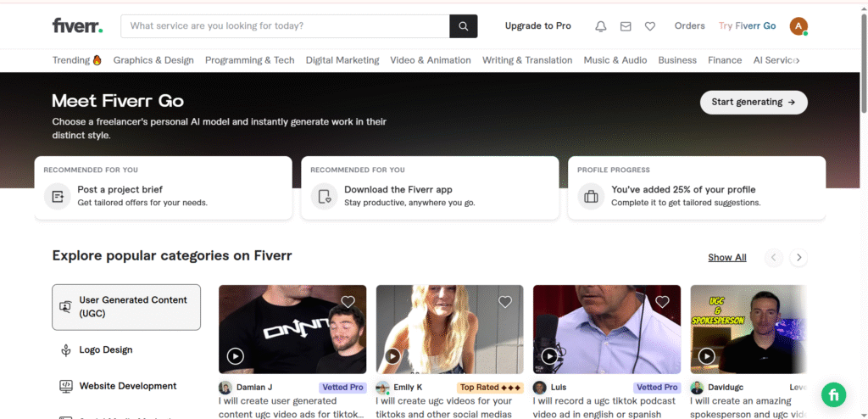Open 'I will record a ugc tiktok podcast' gig title
868x419 pixels.
pos(604,407)
